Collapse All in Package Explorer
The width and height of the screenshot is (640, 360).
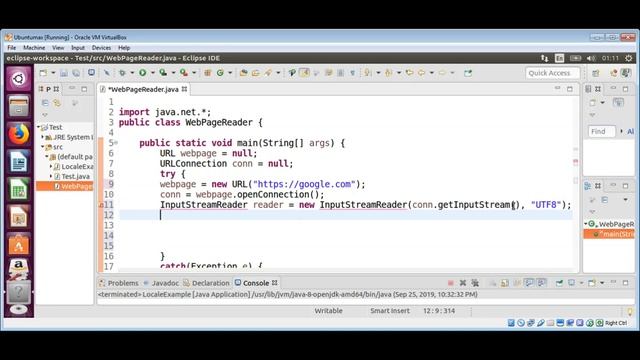point(45,103)
